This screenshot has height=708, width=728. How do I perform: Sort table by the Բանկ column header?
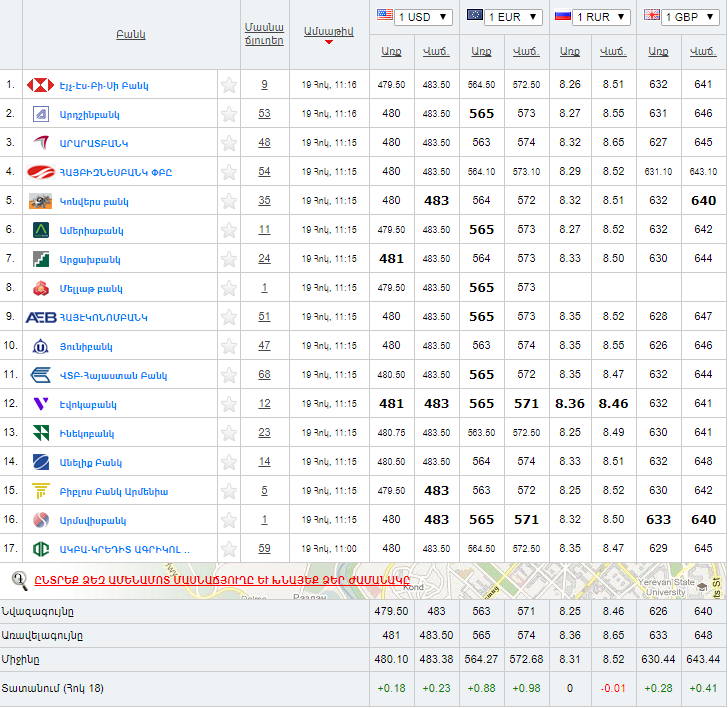click(x=131, y=34)
